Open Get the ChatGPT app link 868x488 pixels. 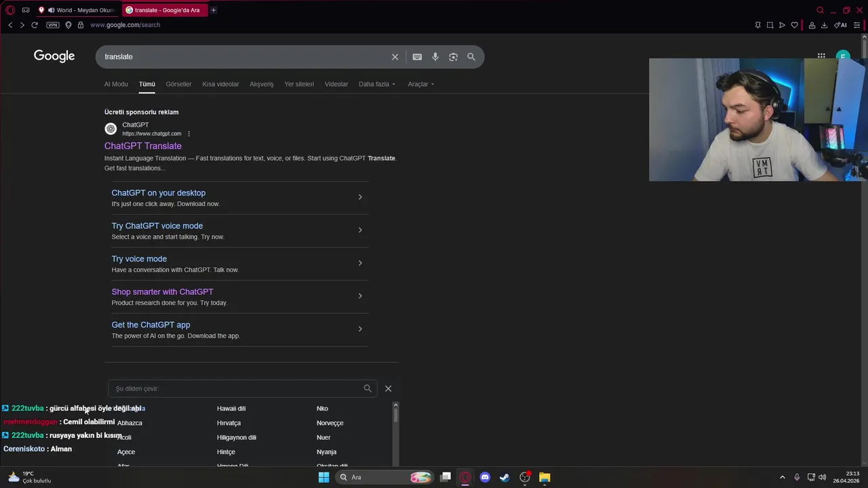[x=151, y=325]
